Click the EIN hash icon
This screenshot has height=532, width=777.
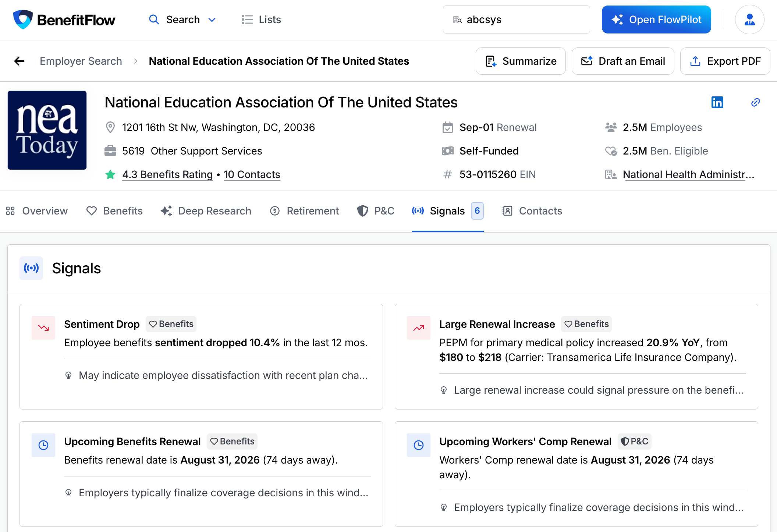[447, 174]
